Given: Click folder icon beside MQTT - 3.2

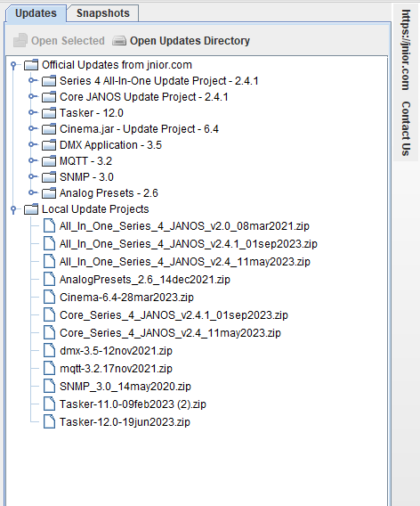Looking at the screenshot, I should tap(49, 161).
